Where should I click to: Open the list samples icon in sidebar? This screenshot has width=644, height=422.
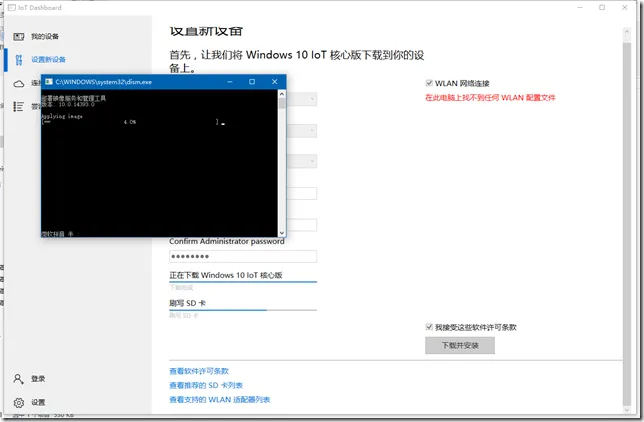pyautogui.click(x=18, y=106)
